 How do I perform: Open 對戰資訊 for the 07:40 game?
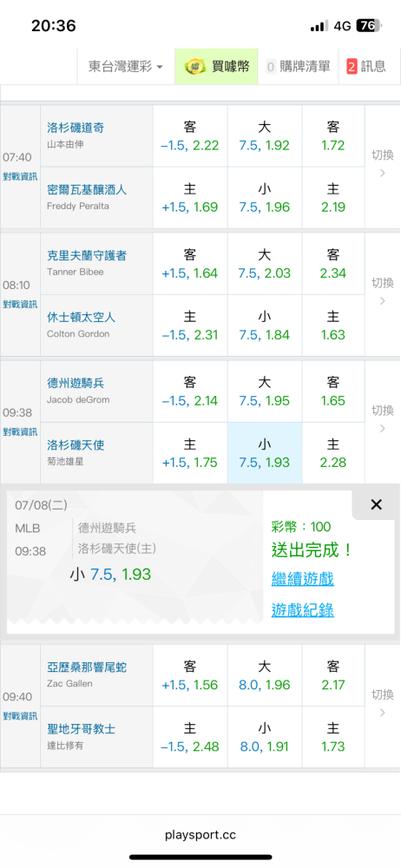tap(20, 177)
